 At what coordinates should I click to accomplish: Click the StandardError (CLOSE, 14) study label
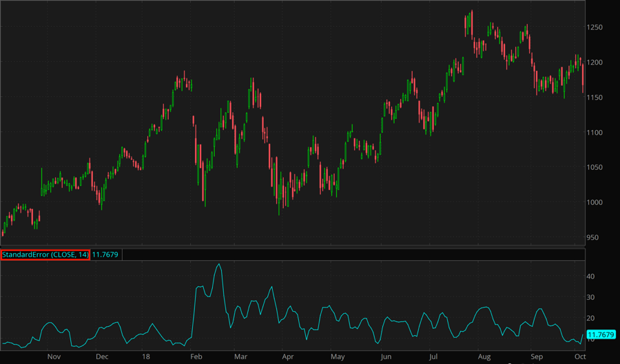[x=45, y=255]
